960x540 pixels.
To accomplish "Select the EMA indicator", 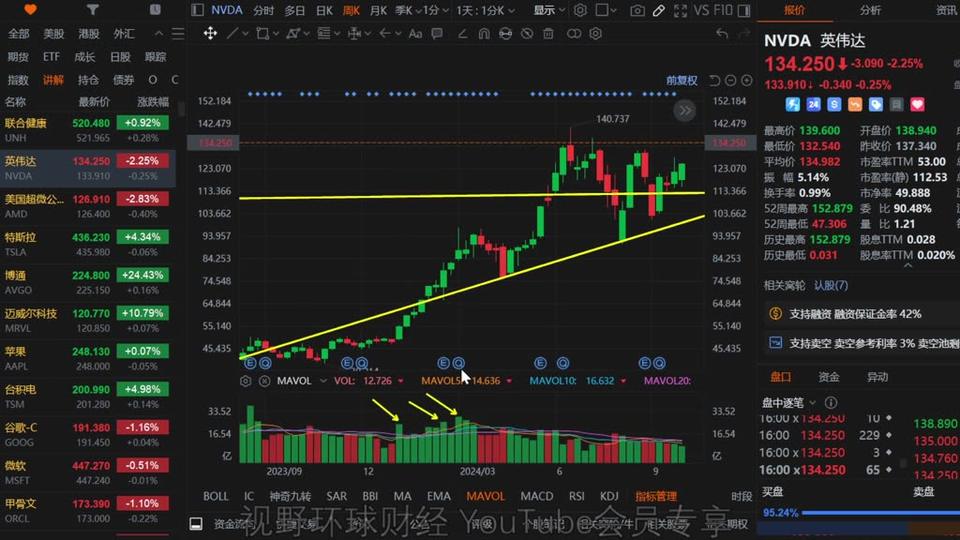I will (438, 496).
